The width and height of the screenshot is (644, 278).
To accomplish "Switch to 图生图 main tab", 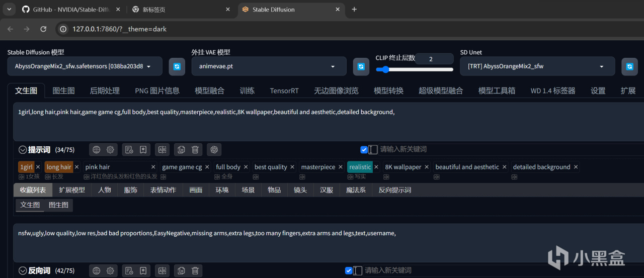I will point(63,90).
